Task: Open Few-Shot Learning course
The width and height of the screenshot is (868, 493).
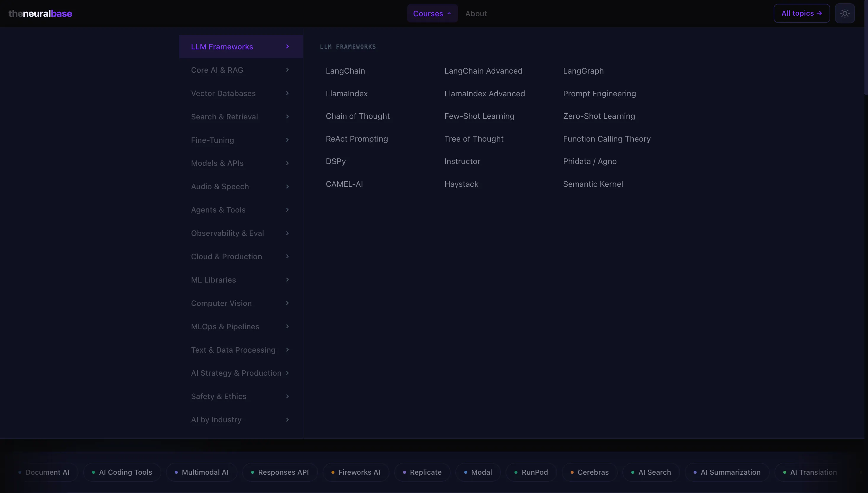Action: point(479,116)
